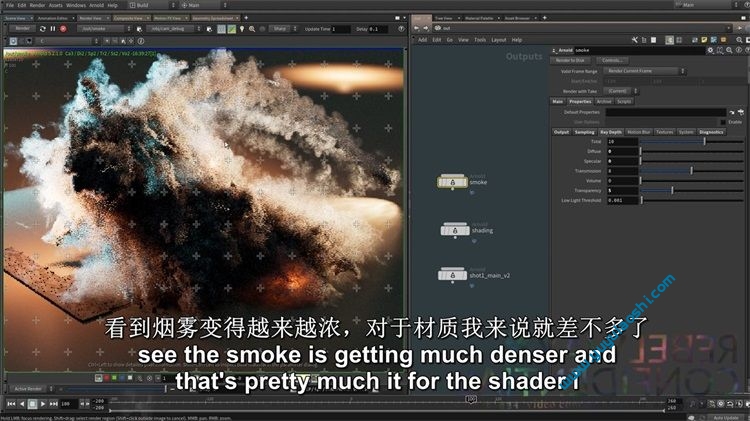750x421 pixels.
Task: Click the render view info icon
Action: (141, 41)
